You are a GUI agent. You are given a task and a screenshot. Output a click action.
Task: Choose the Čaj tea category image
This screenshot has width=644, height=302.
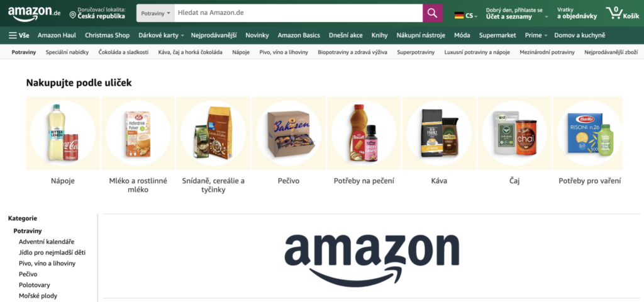[x=514, y=133]
